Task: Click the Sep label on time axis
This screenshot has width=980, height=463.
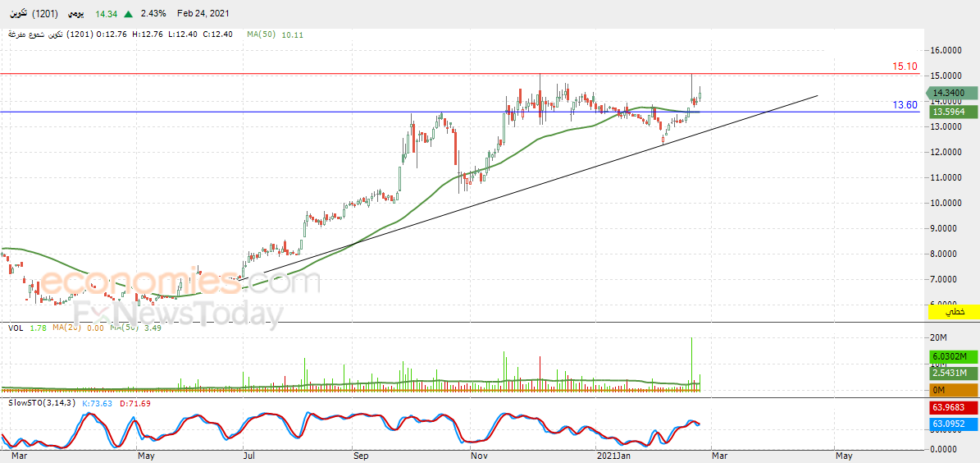Action: tap(361, 456)
